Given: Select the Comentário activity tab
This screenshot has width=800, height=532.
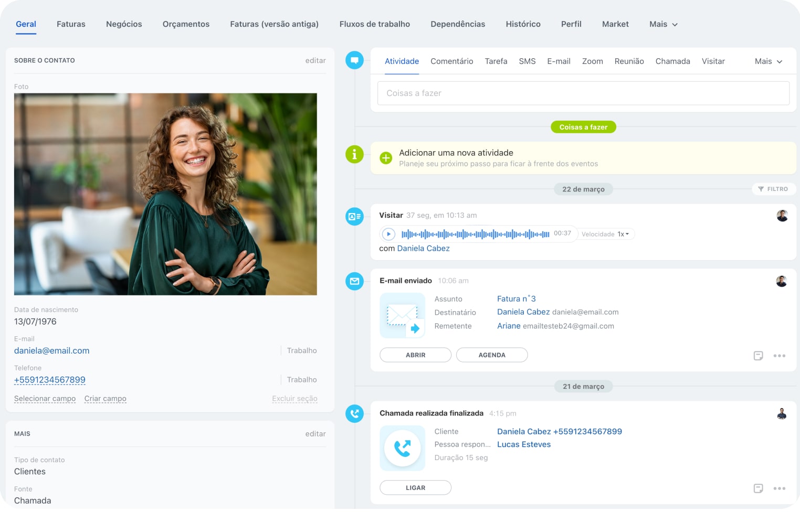Looking at the screenshot, I should pyautogui.click(x=451, y=61).
